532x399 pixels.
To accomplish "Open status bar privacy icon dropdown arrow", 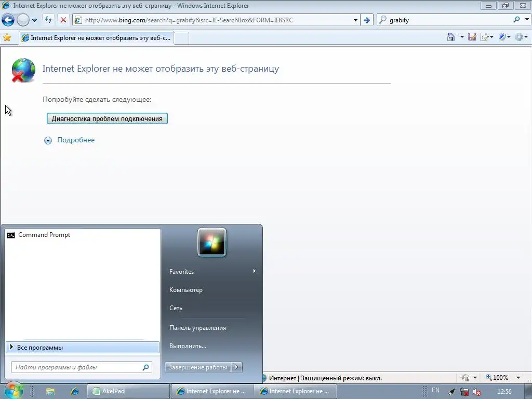I will [x=475, y=378].
